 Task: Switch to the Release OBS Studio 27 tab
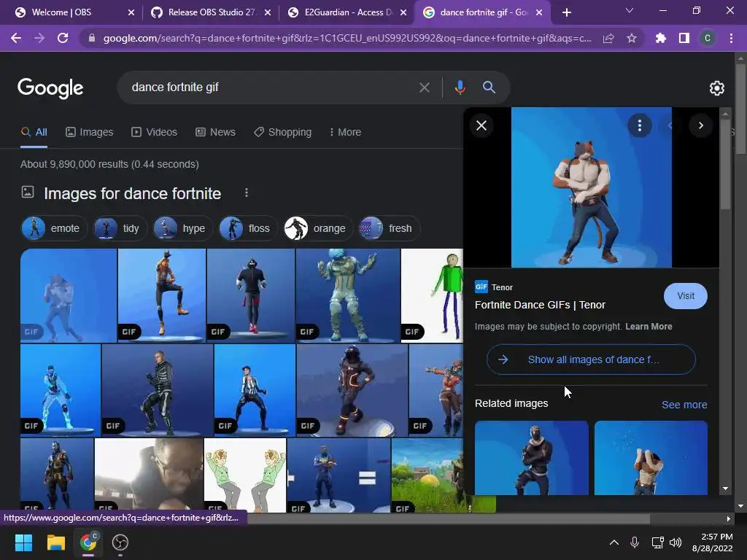[211, 12]
